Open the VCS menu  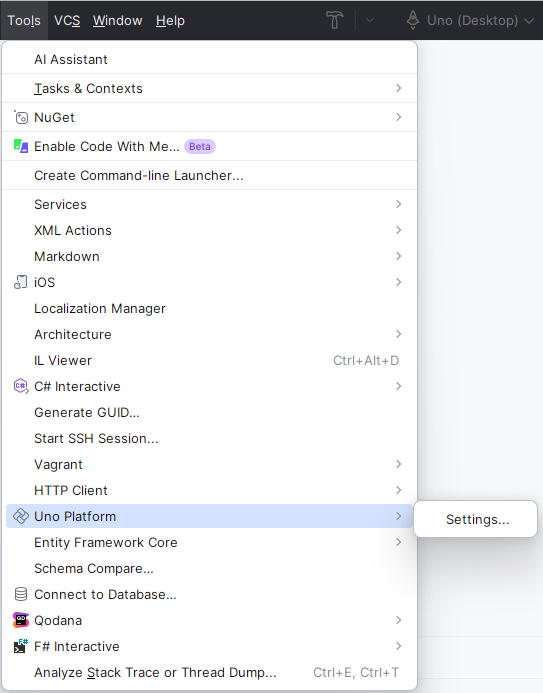pyautogui.click(x=67, y=21)
